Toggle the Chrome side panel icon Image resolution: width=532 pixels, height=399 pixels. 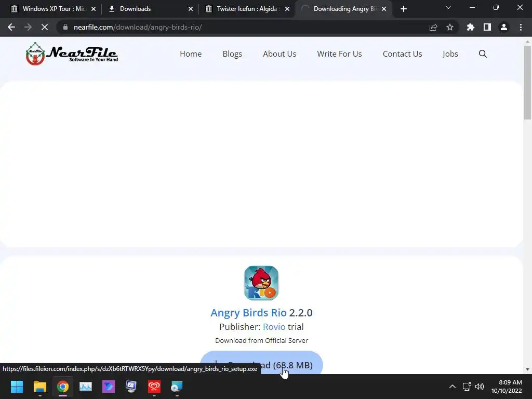487,27
